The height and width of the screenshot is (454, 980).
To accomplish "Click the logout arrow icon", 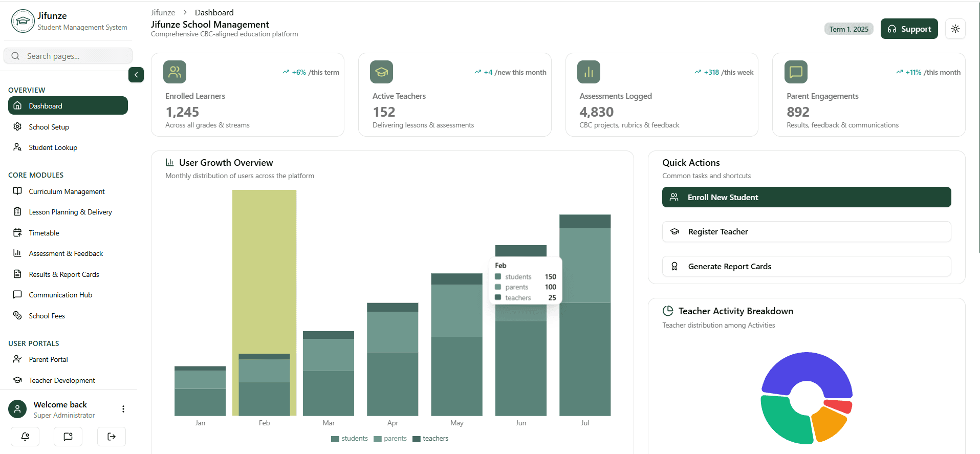I will coord(111,437).
